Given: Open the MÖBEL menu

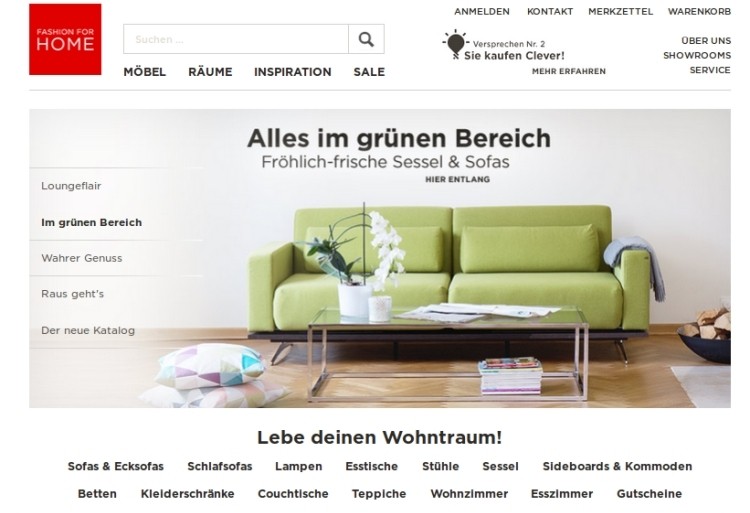Looking at the screenshot, I should coord(144,72).
